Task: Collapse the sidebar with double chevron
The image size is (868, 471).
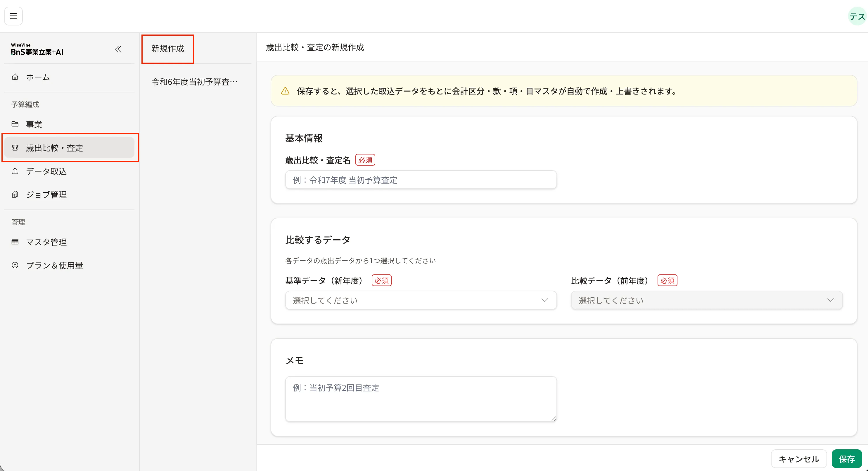Action: pos(118,49)
